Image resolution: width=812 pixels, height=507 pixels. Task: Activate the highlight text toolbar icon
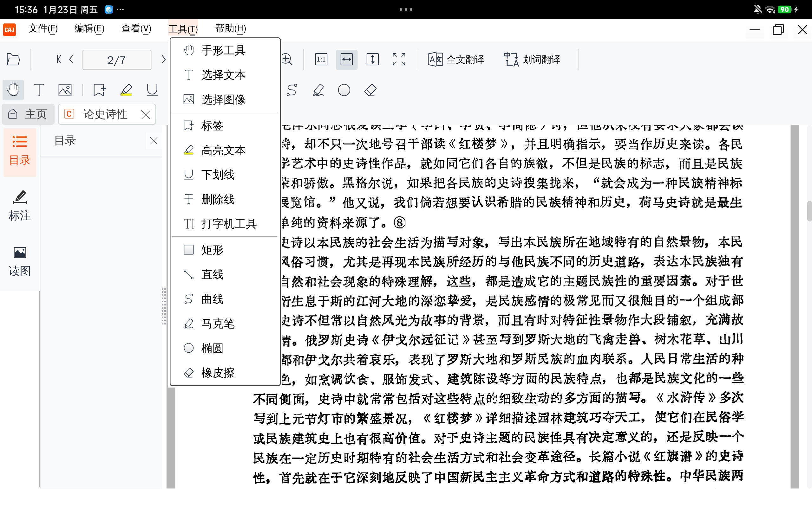(126, 90)
